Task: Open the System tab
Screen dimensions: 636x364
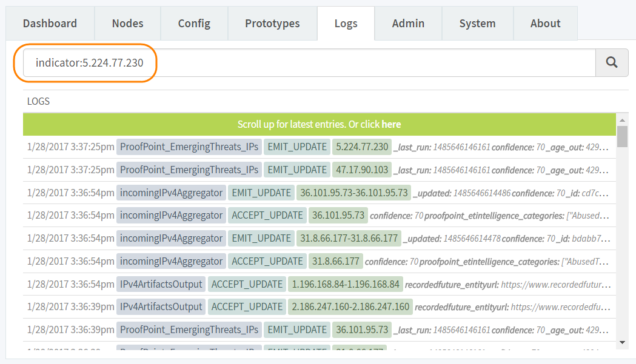Action: (477, 24)
